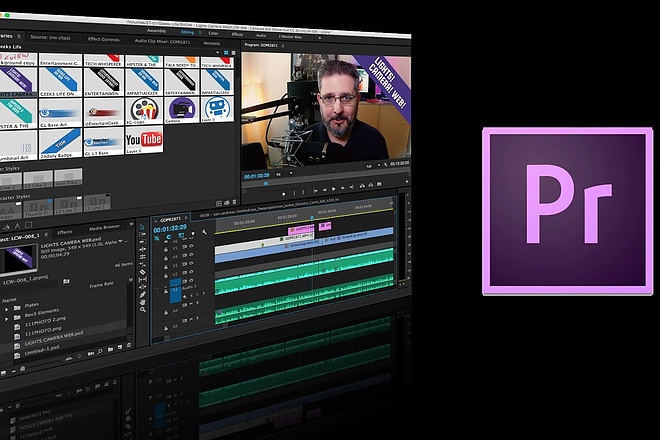Delete library item with trash icon
The height and width of the screenshot is (440, 660).
[234, 203]
